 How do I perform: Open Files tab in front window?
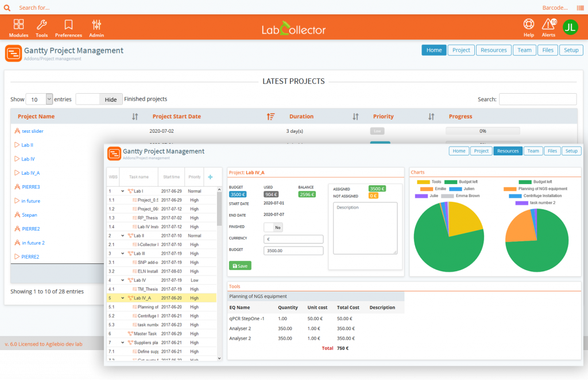(552, 151)
